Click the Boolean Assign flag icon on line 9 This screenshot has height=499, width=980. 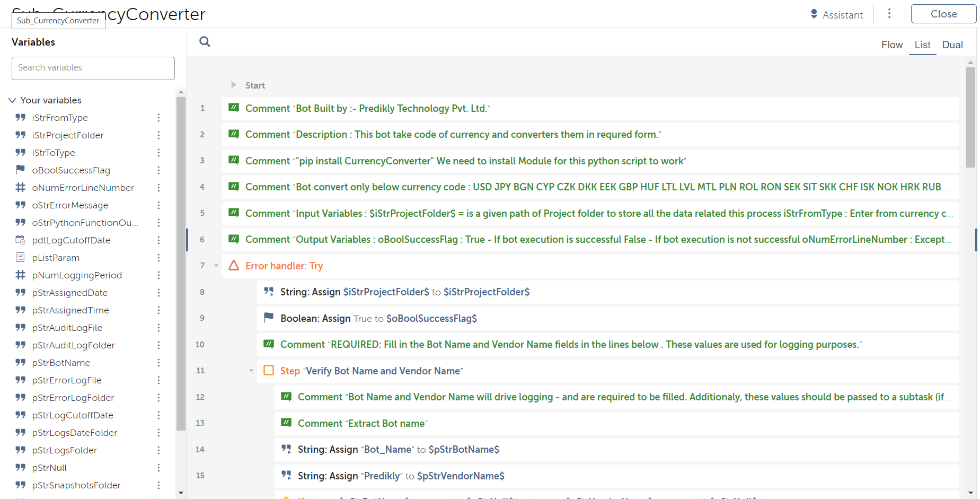269,318
